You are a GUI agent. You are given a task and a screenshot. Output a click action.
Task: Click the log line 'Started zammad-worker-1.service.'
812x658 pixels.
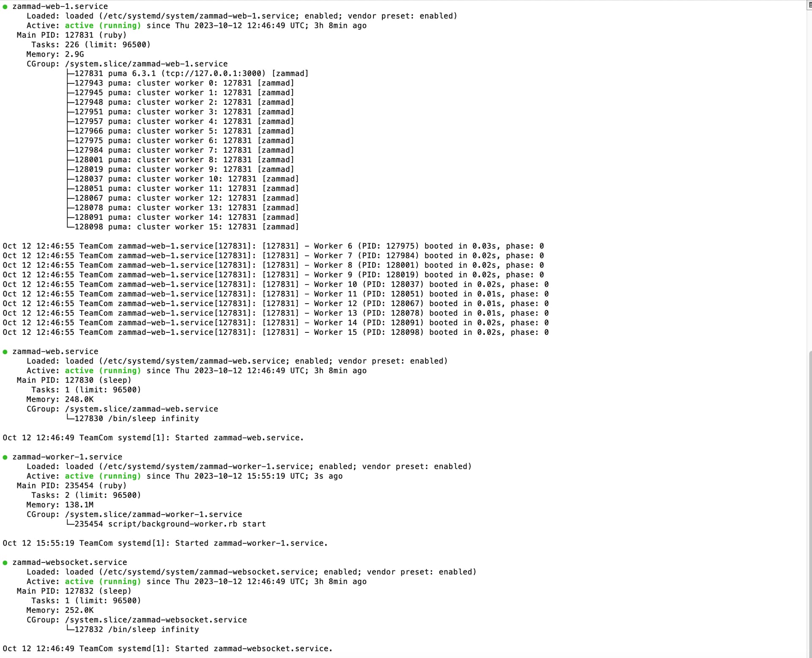coord(165,543)
